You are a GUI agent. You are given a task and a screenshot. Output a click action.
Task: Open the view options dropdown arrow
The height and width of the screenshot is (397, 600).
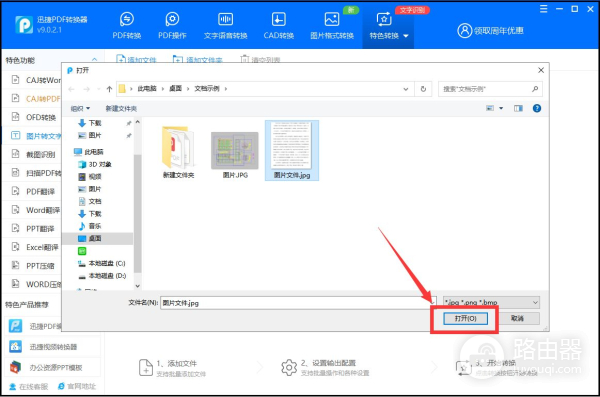pyautogui.click(x=501, y=108)
